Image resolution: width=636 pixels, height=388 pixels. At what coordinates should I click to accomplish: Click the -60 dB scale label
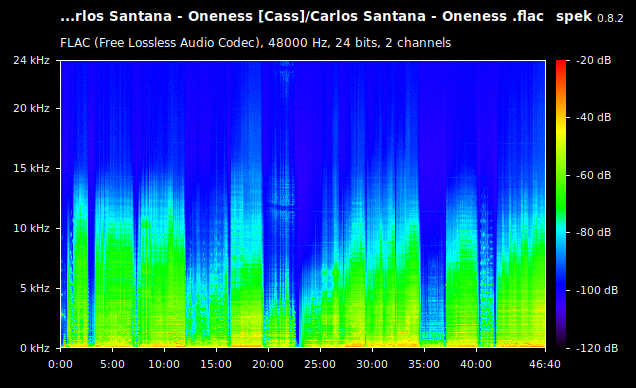[594, 175]
